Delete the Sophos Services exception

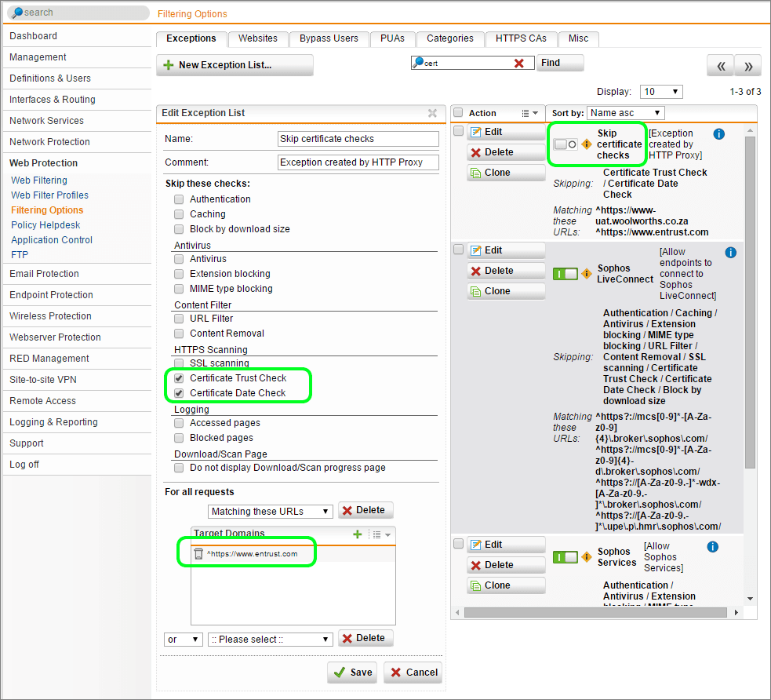click(x=506, y=565)
